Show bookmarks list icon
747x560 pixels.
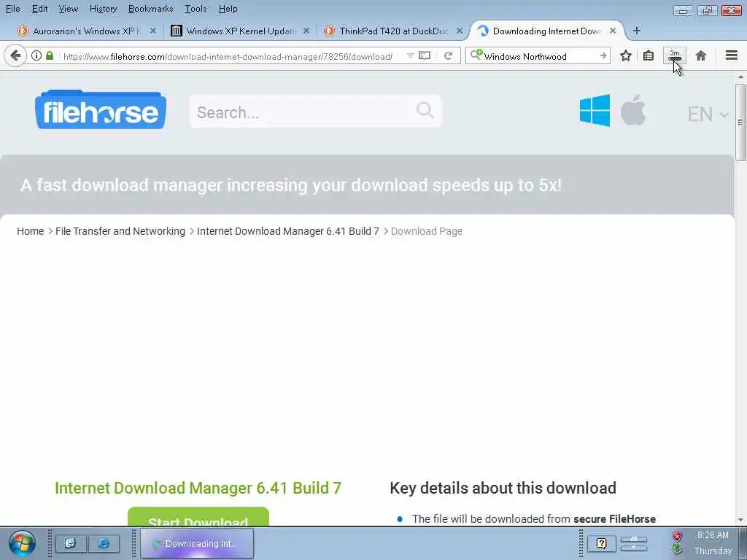[649, 56]
